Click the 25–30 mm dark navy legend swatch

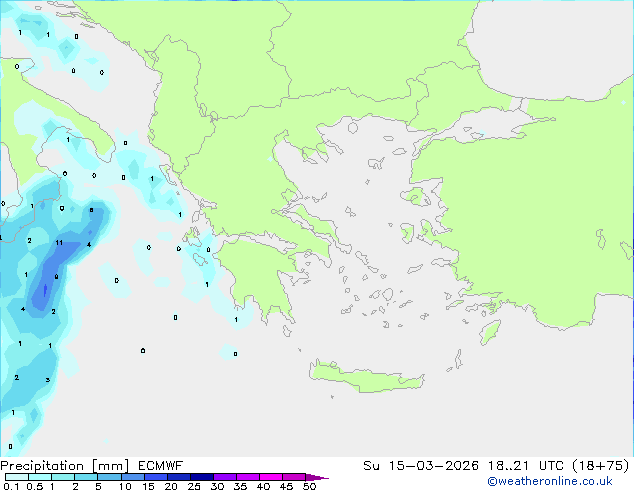(x=201, y=477)
